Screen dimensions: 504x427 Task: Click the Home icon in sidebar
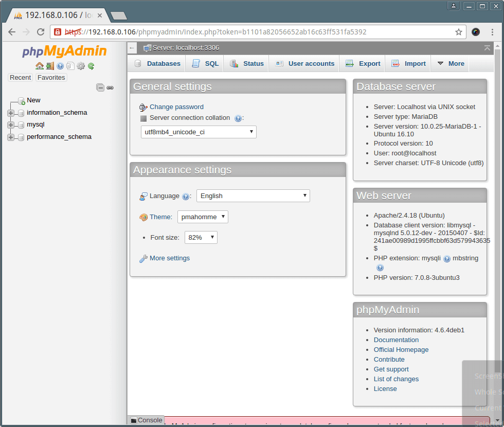coord(40,66)
